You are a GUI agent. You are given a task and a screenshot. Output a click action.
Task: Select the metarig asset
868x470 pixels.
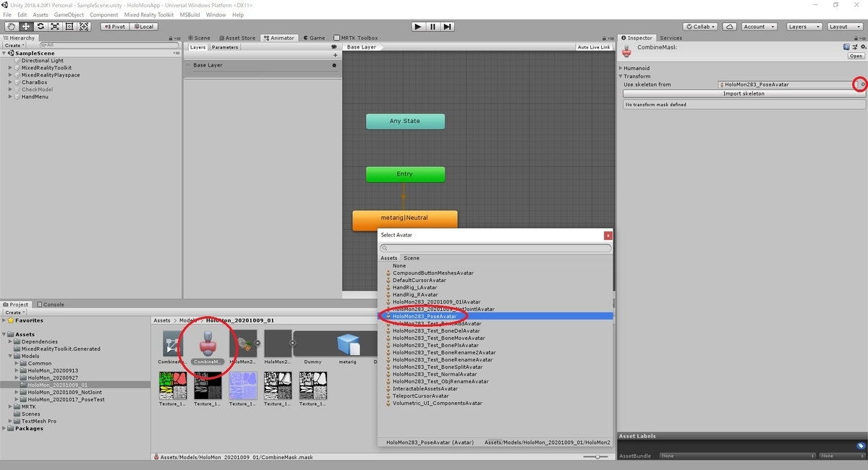pyautogui.click(x=348, y=348)
